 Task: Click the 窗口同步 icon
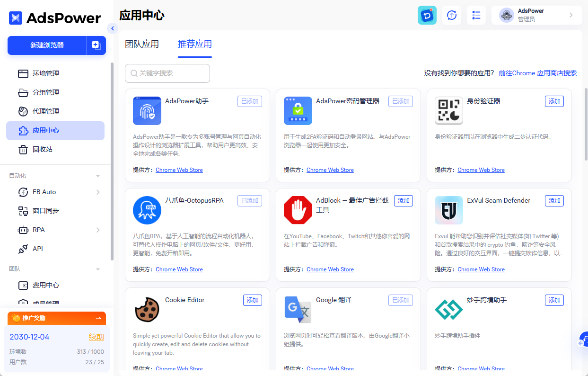coord(23,211)
